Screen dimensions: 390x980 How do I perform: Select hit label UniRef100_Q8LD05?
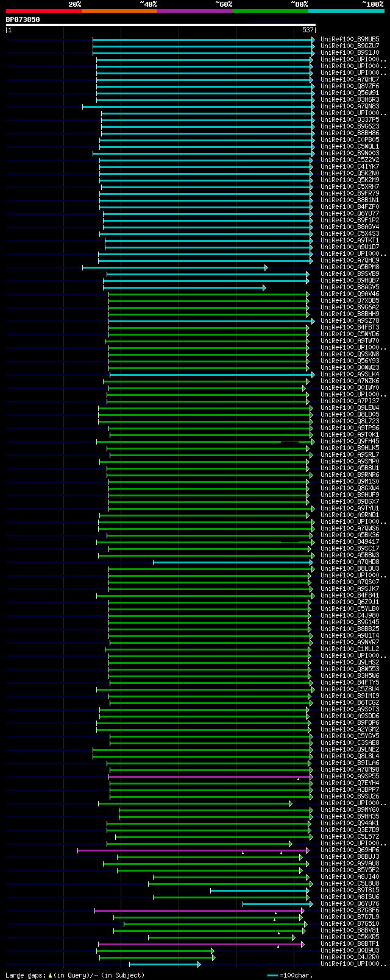pos(350,414)
